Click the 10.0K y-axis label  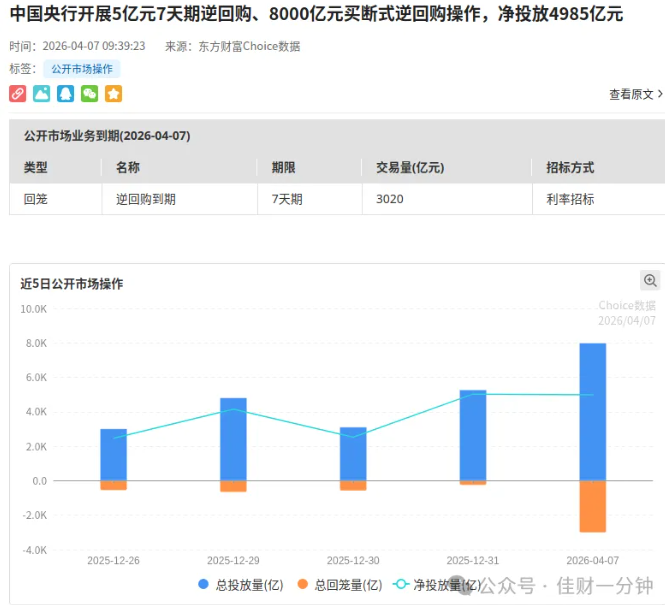[34, 309]
